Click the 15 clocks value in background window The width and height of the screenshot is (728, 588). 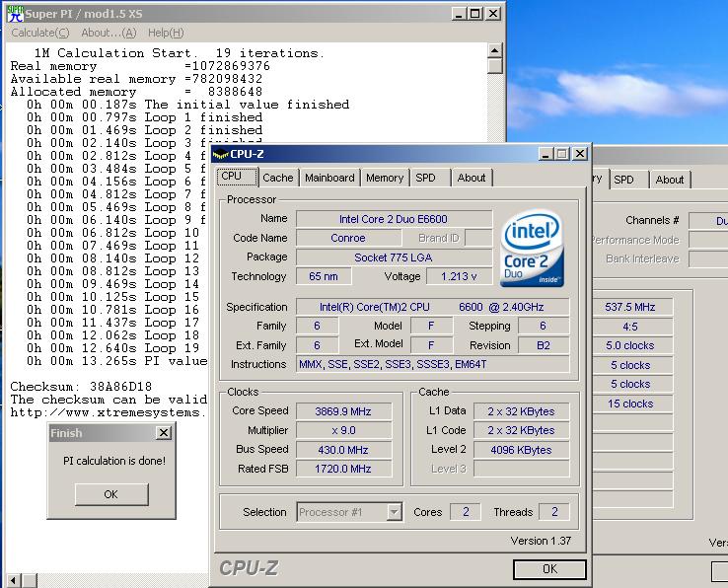click(630, 404)
